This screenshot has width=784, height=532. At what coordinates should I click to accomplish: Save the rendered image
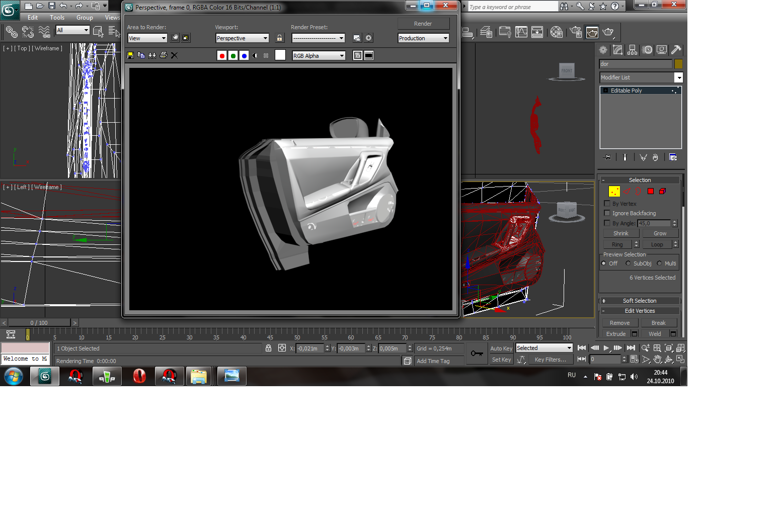tap(130, 55)
